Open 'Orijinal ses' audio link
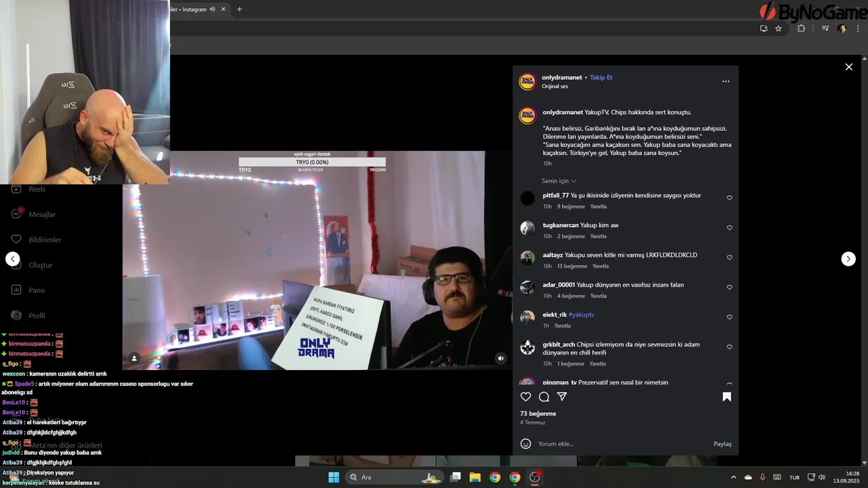The width and height of the screenshot is (868, 488). [x=555, y=87]
